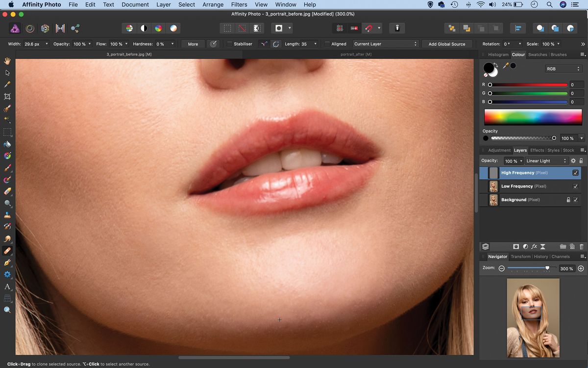
Task: Click the More button for brush settings
Action: pyautogui.click(x=192, y=44)
